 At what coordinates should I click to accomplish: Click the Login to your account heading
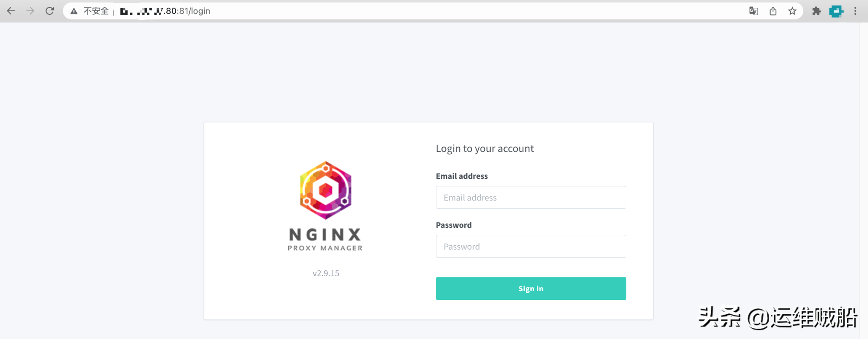click(x=484, y=148)
